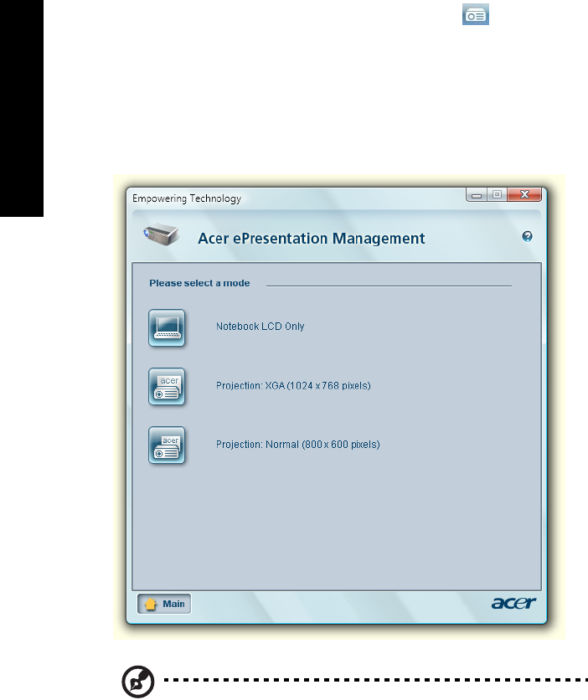Select the Notebook LCD Only mode icon
The image size is (588, 700).
pos(167,328)
